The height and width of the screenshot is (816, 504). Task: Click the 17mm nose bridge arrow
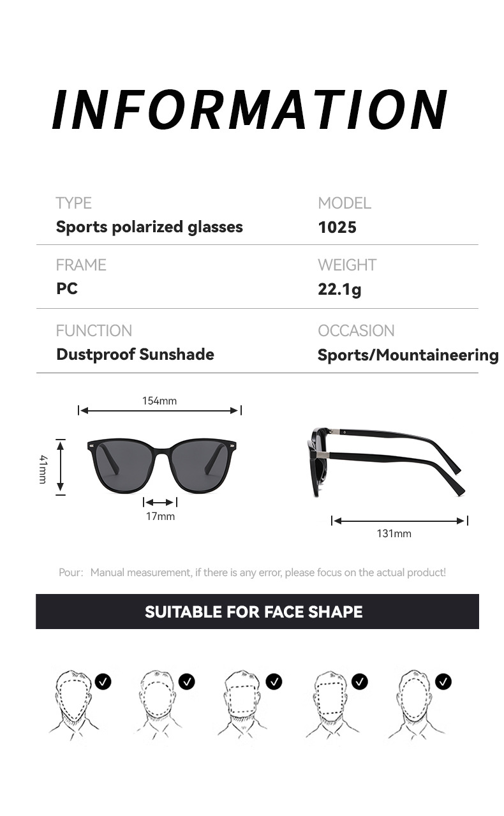coord(159,503)
